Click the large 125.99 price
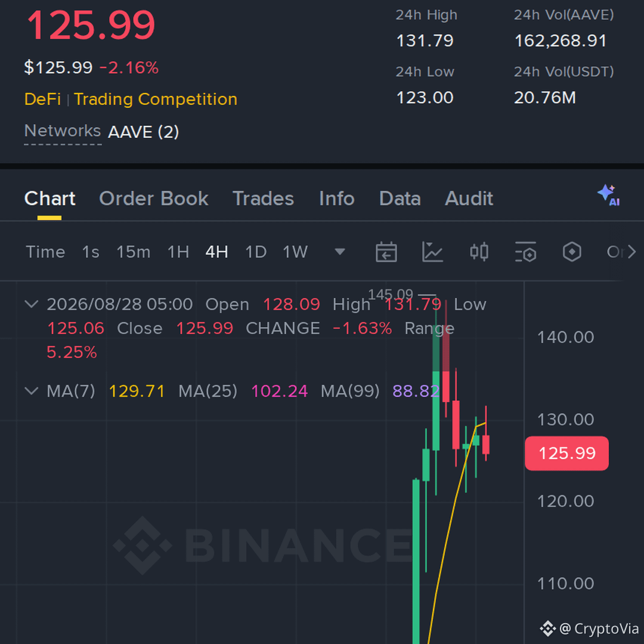Viewport: 644px width, 644px height. point(91,26)
